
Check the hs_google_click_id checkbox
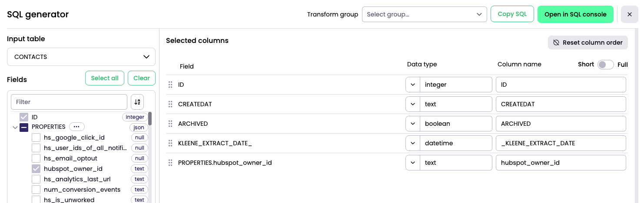tap(36, 138)
